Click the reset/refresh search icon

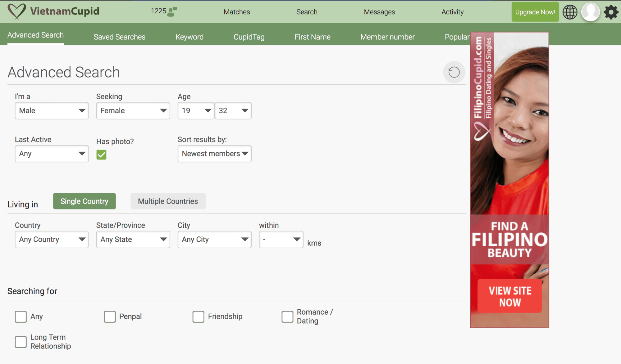(454, 72)
